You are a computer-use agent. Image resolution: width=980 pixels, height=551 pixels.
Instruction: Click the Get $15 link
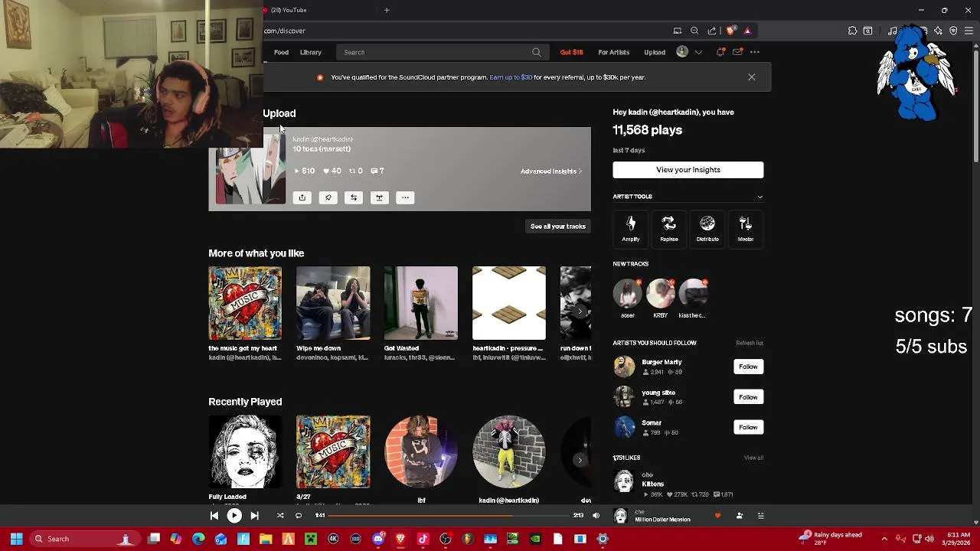point(572,52)
